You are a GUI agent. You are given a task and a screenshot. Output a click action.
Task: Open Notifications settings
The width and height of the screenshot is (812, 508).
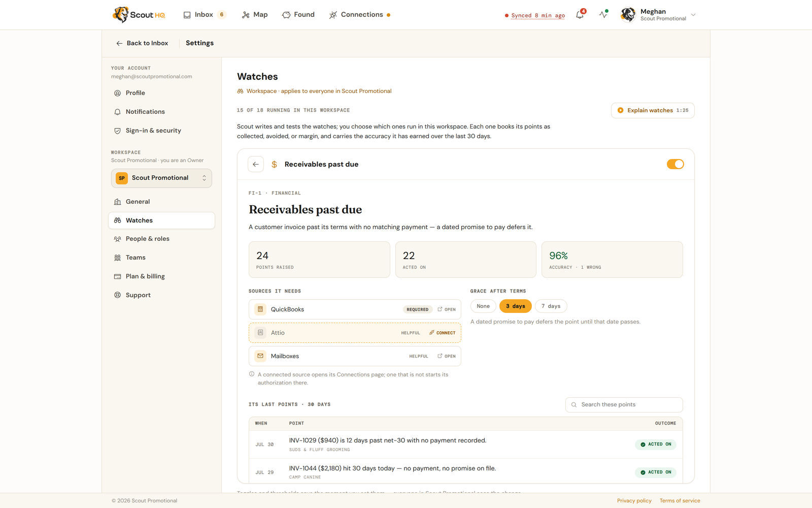tap(161, 112)
